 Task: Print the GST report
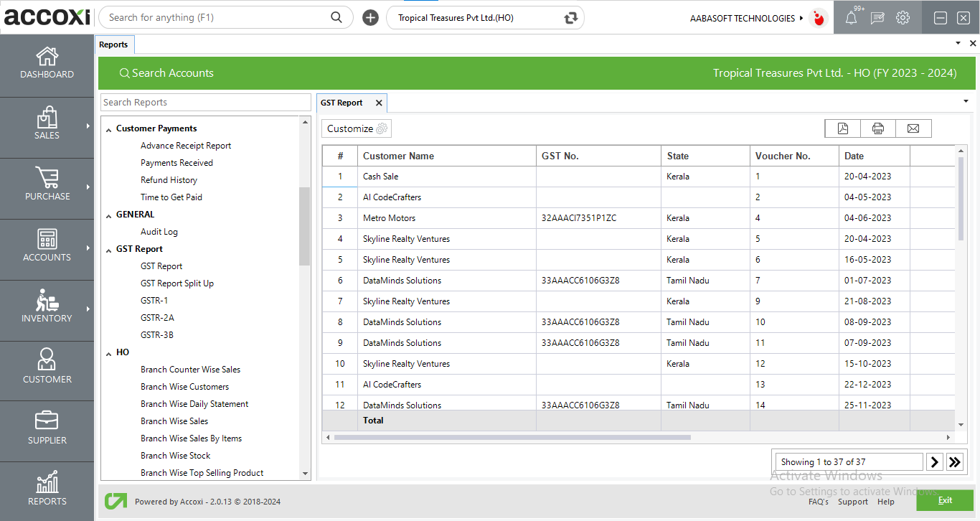coord(878,128)
